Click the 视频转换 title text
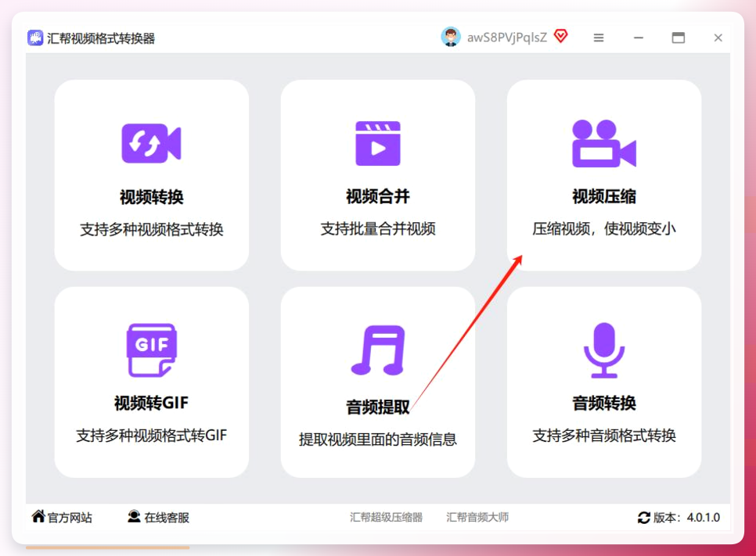 (151, 197)
